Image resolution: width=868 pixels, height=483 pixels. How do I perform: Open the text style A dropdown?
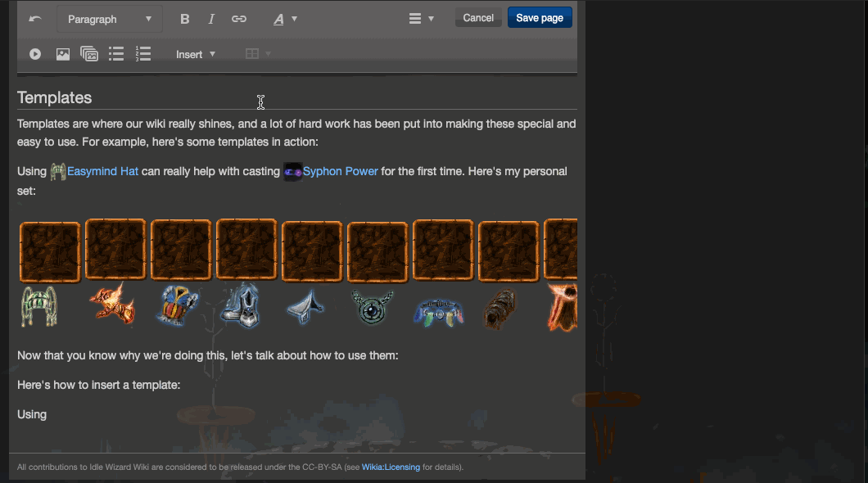[x=285, y=20]
